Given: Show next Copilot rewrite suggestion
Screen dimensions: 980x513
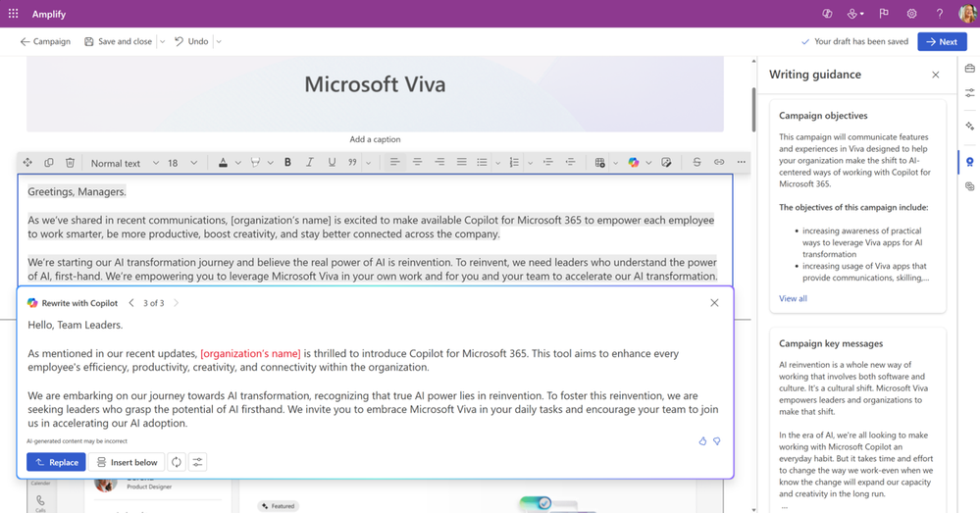Looking at the screenshot, I should pos(177,303).
